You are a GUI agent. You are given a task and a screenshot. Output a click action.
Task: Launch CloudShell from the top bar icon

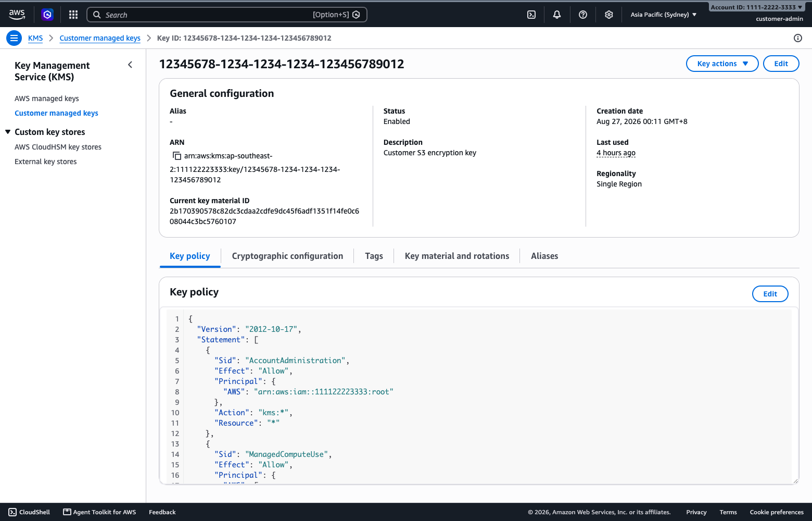point(531,15)
